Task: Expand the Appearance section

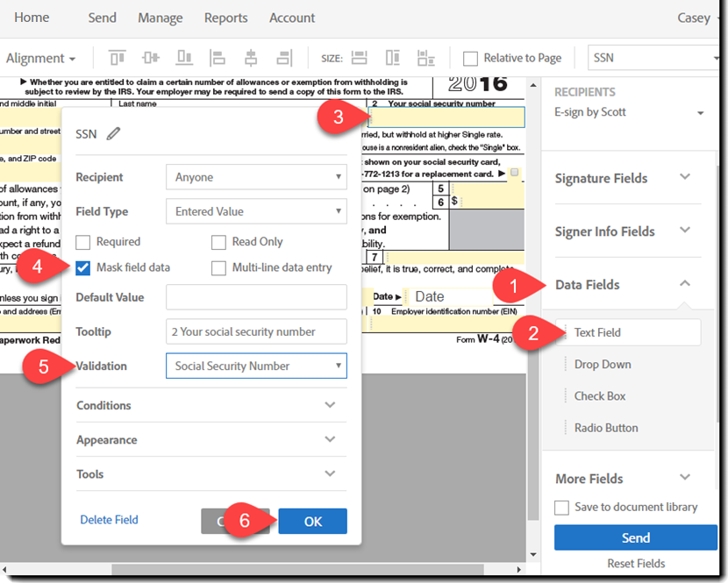Action: click(211, 439)
